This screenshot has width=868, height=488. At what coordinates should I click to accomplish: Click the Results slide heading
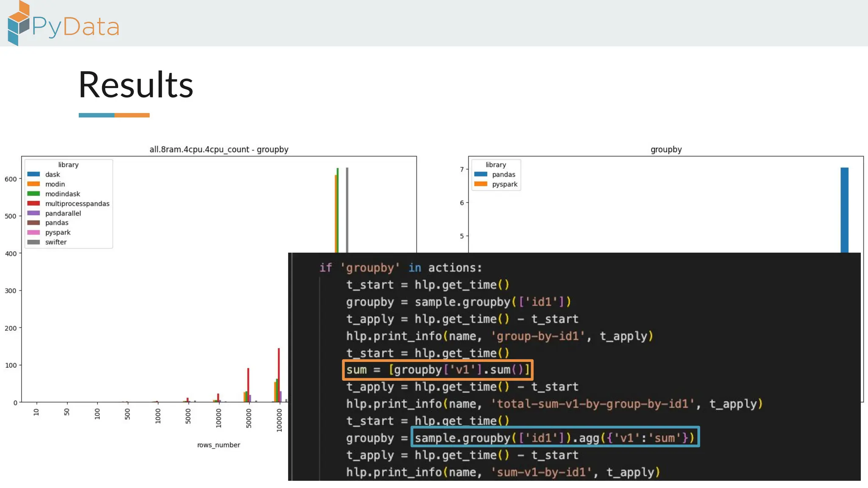click(x=136, y=85)
